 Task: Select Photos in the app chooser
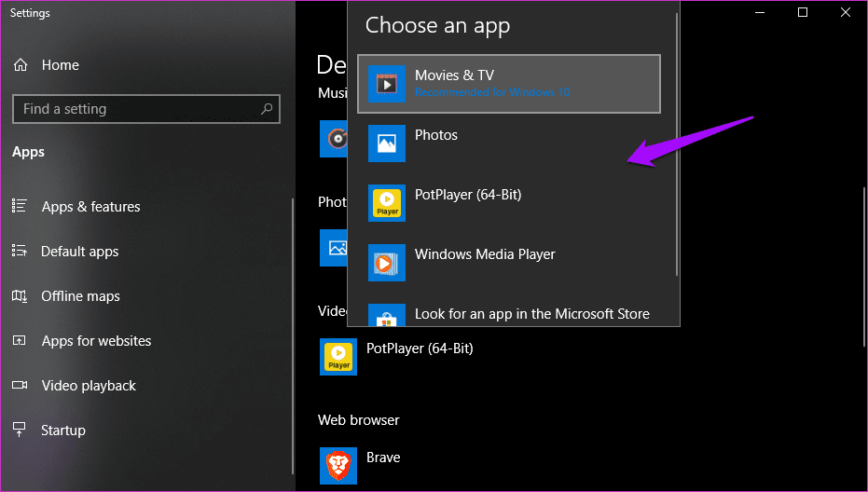(x=509, y=143)
